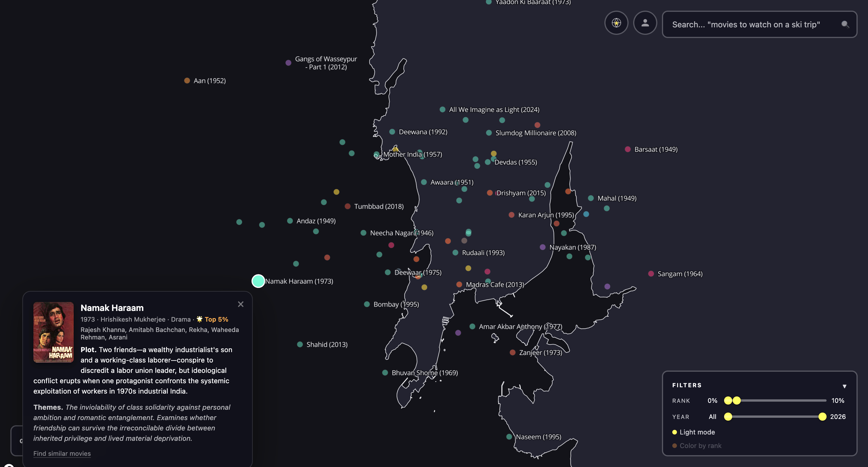Click Gangs of Wasseypur map dot
The height and width of the screenshot is (467, 868).
pos(288,63)
